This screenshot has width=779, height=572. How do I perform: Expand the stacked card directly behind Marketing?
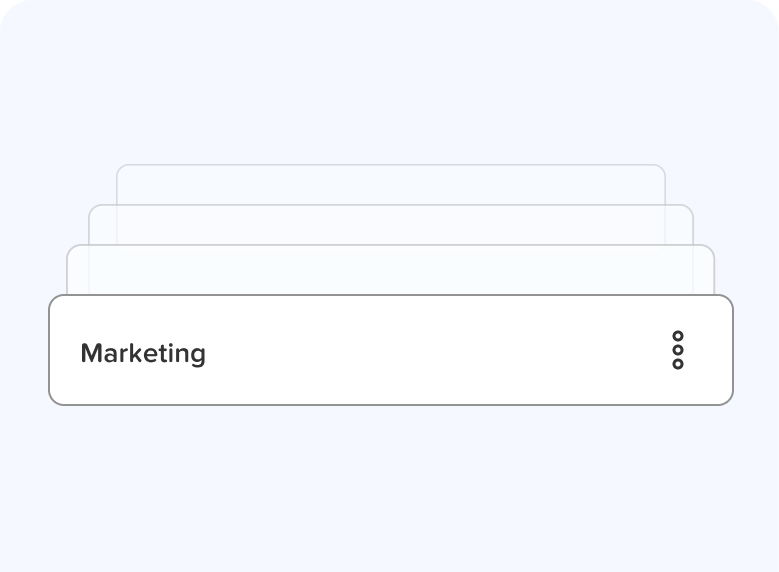click(x=390, y=270)
